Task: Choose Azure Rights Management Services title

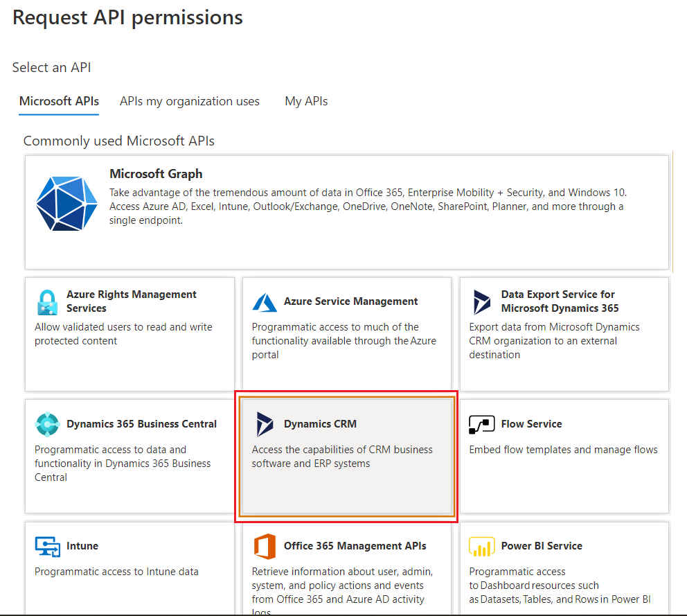Action: (x=132, y=301)
